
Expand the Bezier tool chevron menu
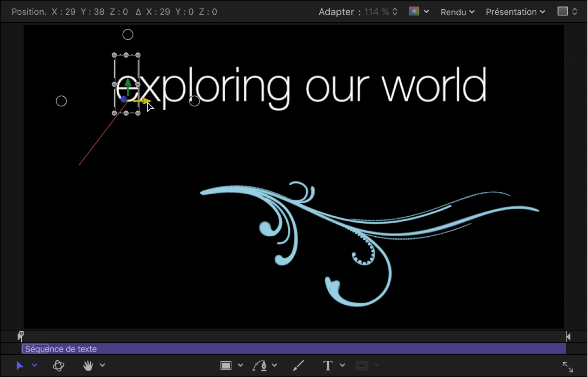click(274, 366)
